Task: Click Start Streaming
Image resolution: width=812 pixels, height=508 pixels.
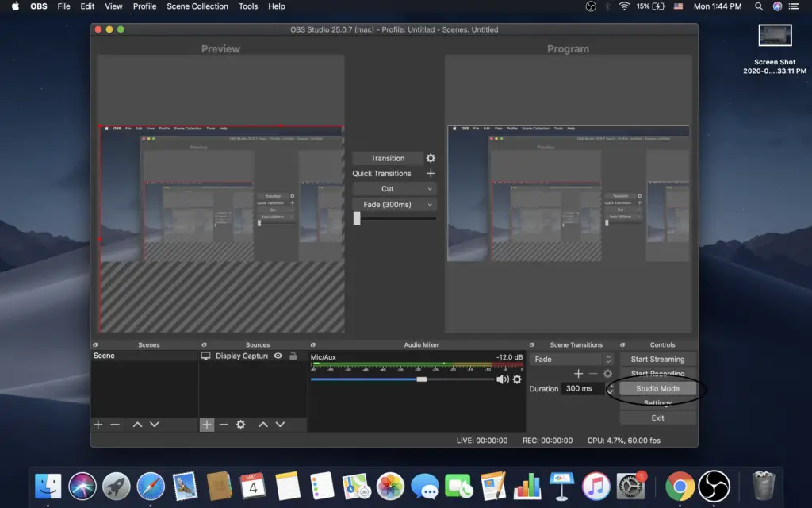Action: coord(657,360)
